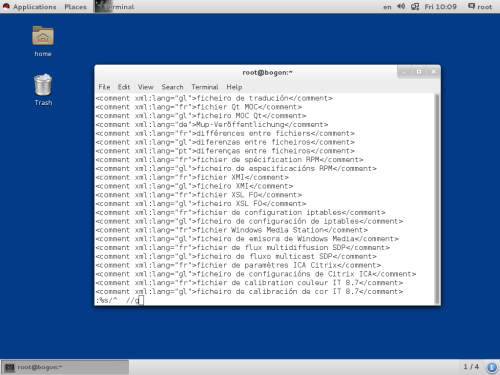Click the line 'différences entre fichiers'
Viewport: 500px width, 375px height.
(x=225, y=133)
